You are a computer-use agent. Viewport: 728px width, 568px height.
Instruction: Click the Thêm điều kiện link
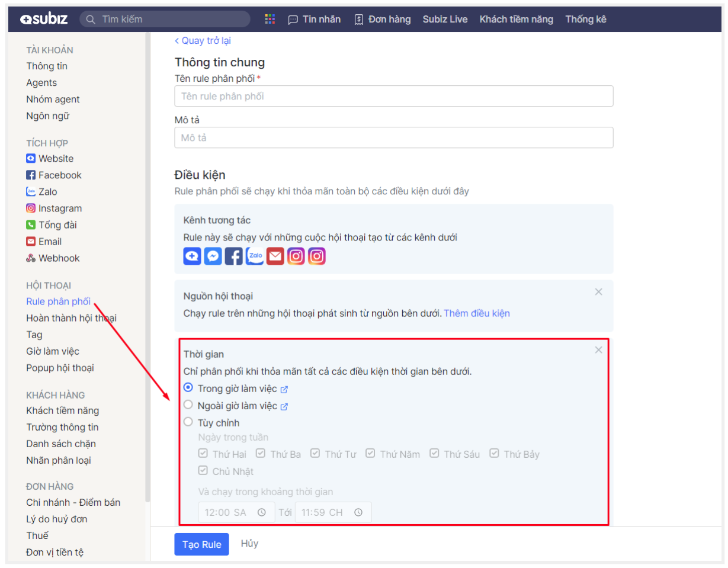click(476, 313)
